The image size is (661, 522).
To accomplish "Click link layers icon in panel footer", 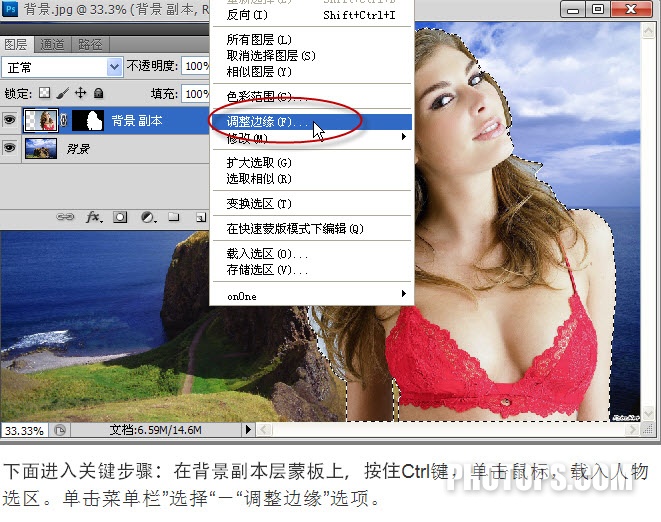I will pos(64,217).
